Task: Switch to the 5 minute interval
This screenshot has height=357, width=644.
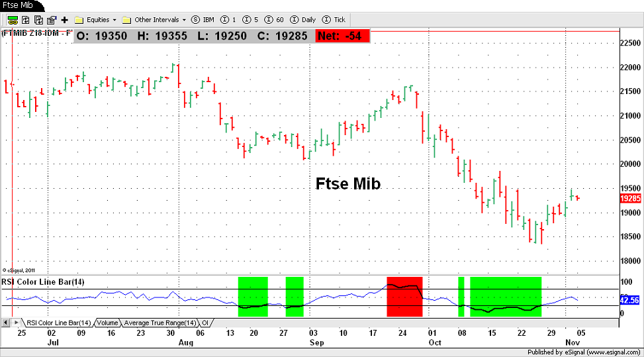Action: pos(251,20)
